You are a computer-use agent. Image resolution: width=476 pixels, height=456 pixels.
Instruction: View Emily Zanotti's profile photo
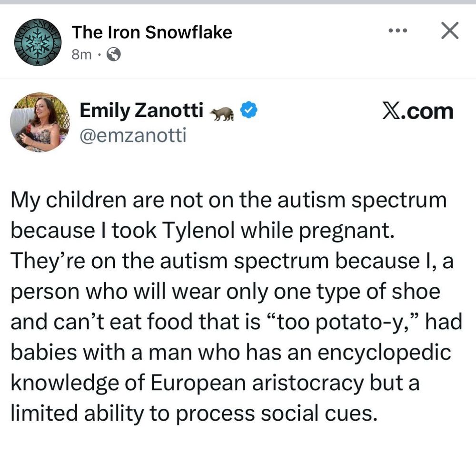(40, 123)
